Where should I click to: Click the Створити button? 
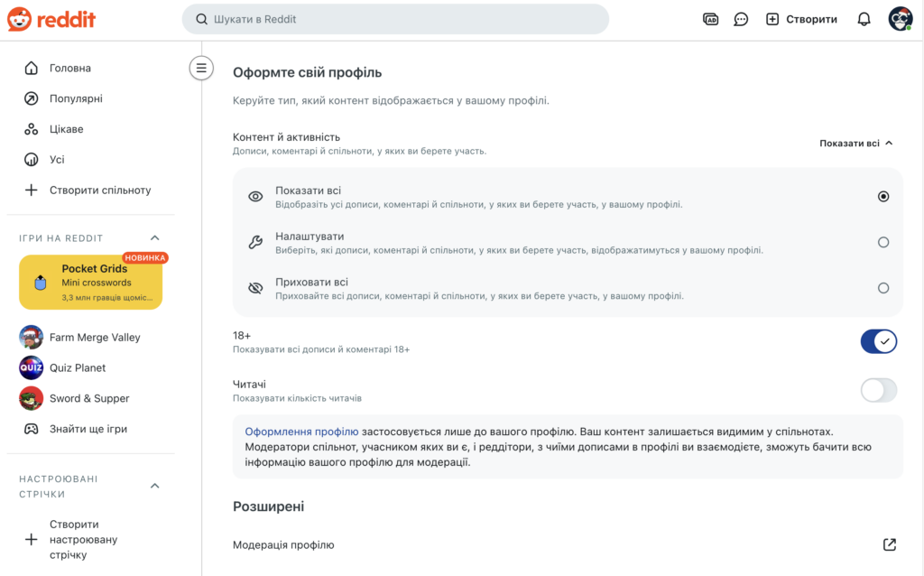click(x=801, y=18)
